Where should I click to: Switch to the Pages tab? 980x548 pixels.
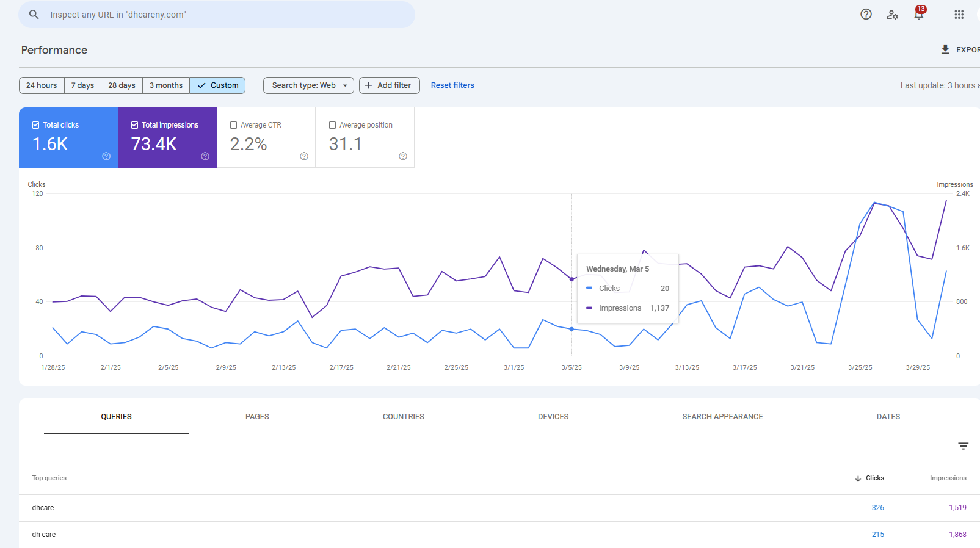pyautogui.click(x=257, y=417)
